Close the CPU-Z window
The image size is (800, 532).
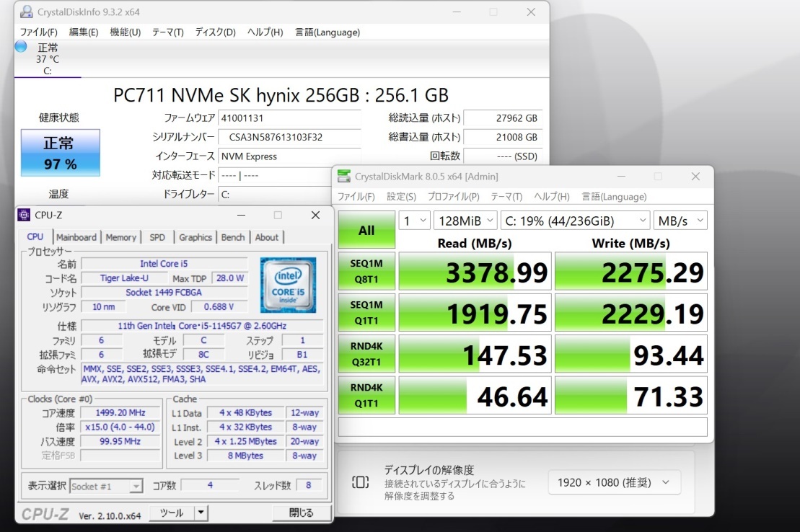click(x=315, y=216)
